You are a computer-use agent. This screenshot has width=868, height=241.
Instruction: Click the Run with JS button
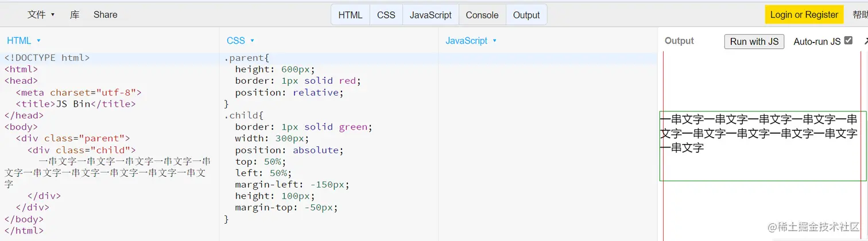(754, 41)
